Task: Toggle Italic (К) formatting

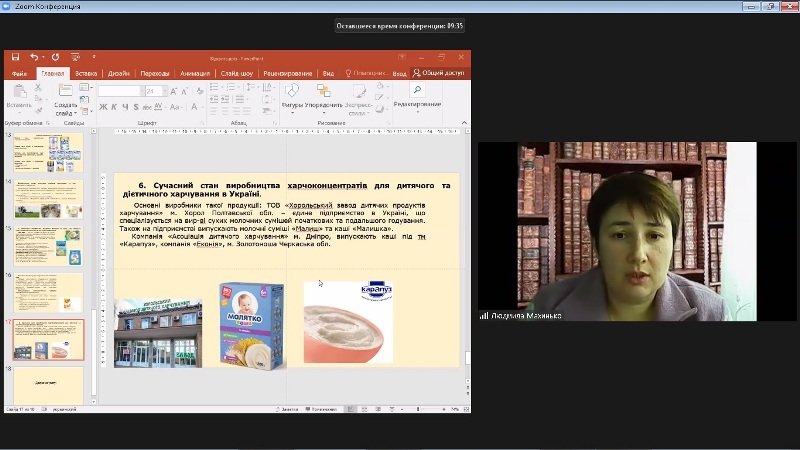Action: (x=113, y=107)
